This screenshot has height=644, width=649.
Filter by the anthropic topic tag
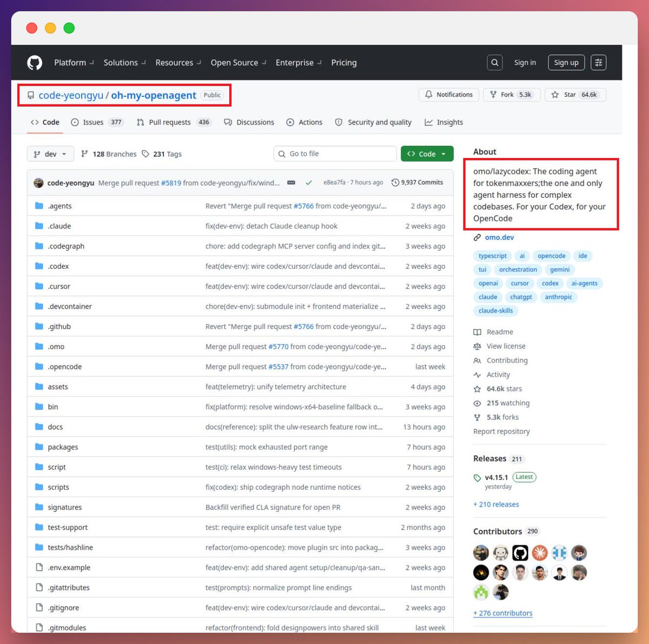point(559,297)
